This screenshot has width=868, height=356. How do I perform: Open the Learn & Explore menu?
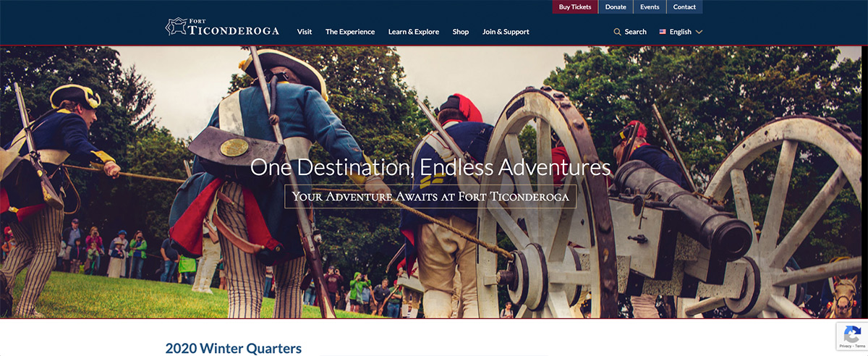414,32
